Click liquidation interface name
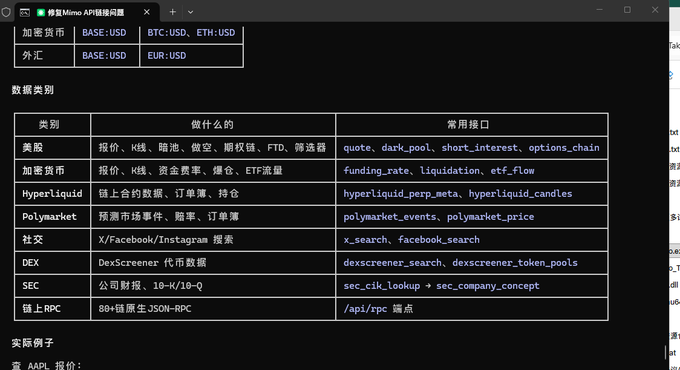This screenshot has width=680, height=370. click(x=450, y=171)
